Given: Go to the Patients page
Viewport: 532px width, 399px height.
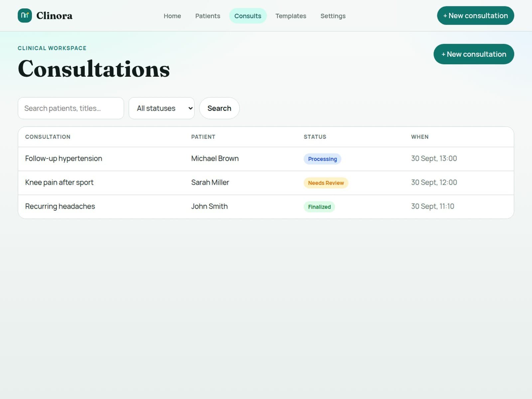Looking at the screenshot, I should point(207,16).
